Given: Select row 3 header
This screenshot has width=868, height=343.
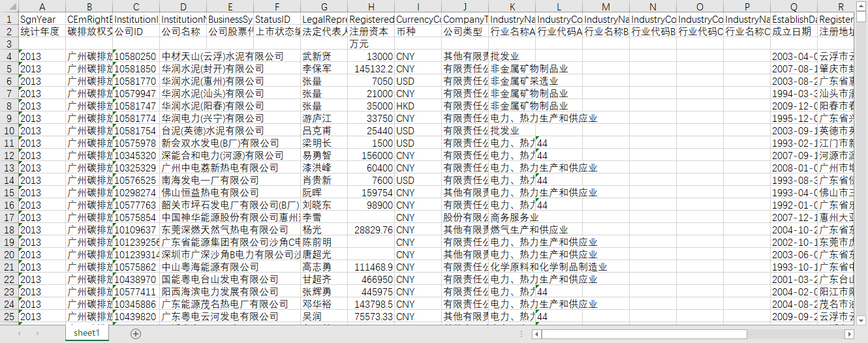Looking at the screenshot, I should pyautogui.click(x=9, y=44).
